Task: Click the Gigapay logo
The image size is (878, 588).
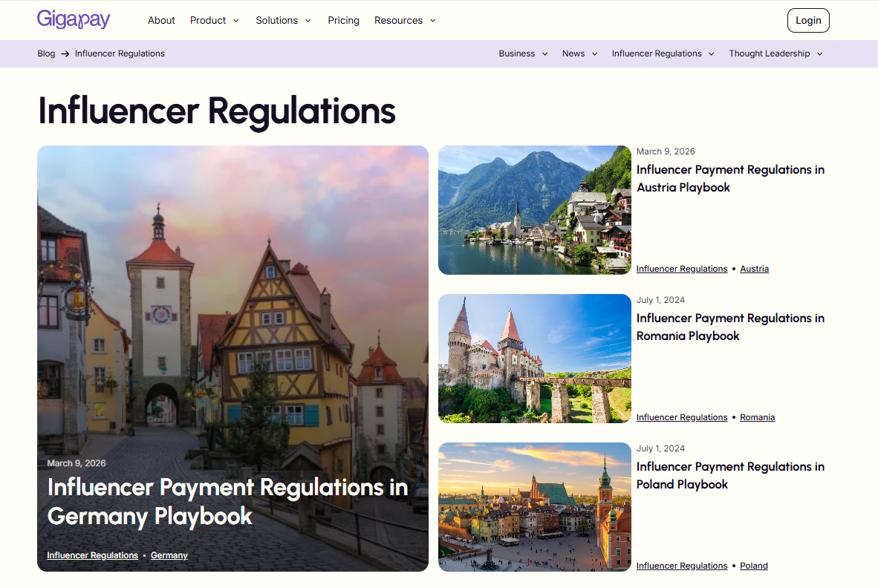Action: [74, 19]
